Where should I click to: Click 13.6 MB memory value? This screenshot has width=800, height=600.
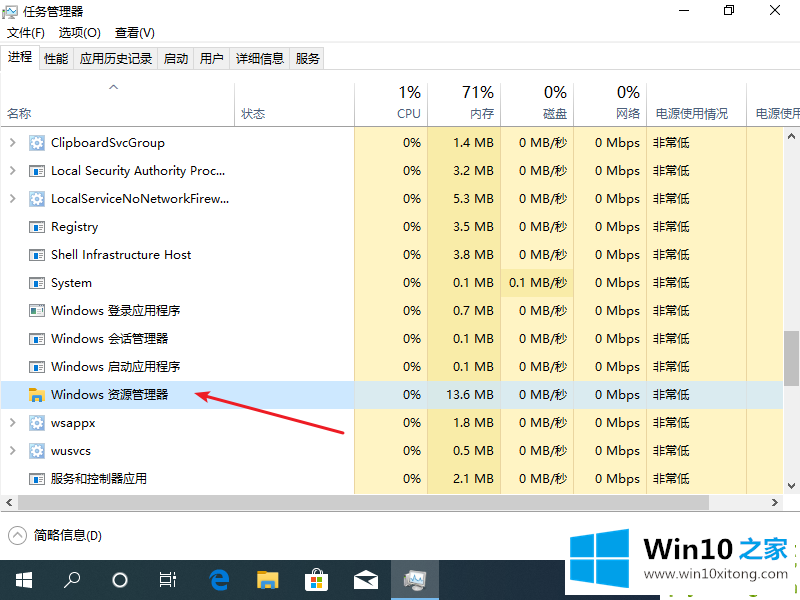pos(469,395)
